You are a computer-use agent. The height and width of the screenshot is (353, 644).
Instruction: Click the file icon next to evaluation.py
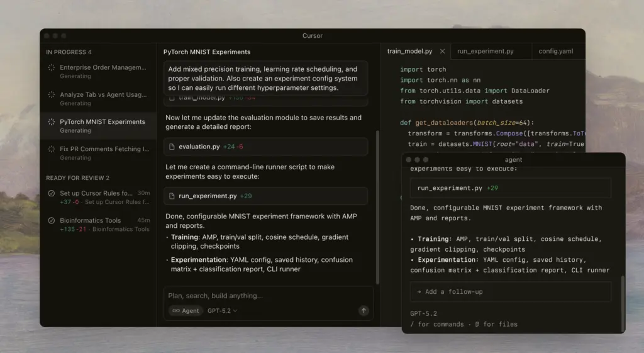[x=172, y=147]
